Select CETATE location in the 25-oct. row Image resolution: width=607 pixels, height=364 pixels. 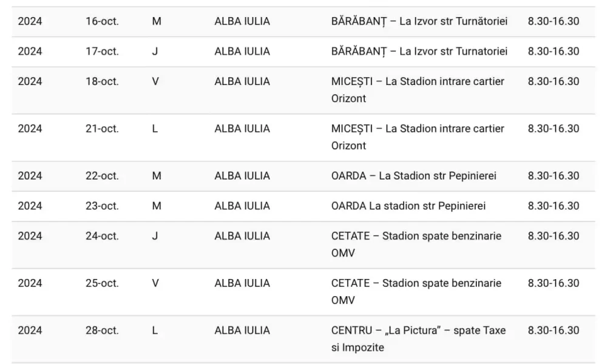click(416, 292)
